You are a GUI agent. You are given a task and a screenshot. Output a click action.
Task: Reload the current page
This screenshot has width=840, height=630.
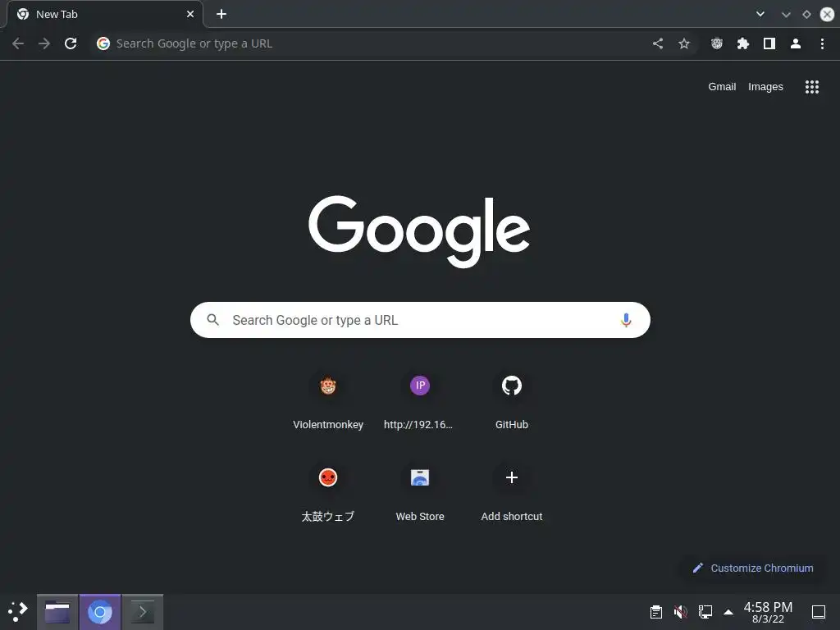[71, 43]
